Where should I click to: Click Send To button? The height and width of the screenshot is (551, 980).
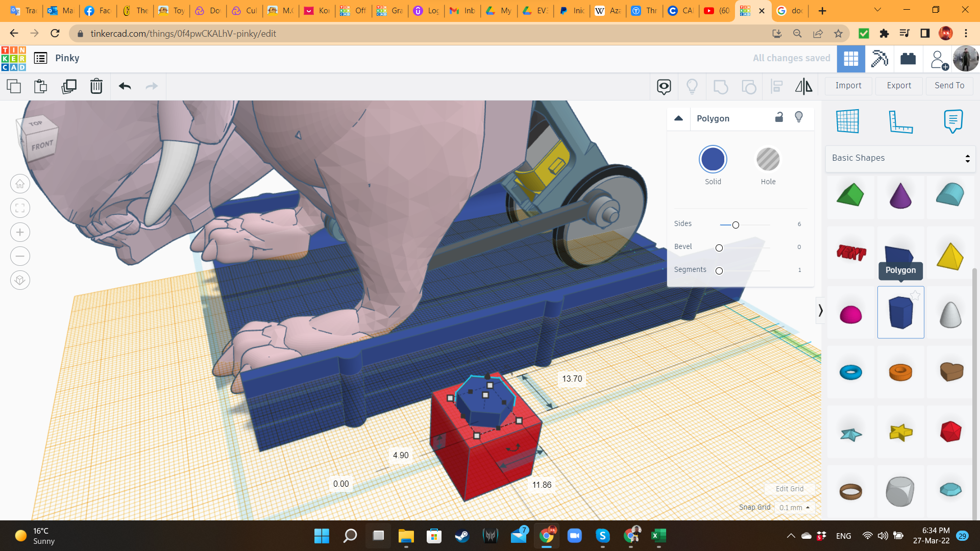[x=949, y=86]
